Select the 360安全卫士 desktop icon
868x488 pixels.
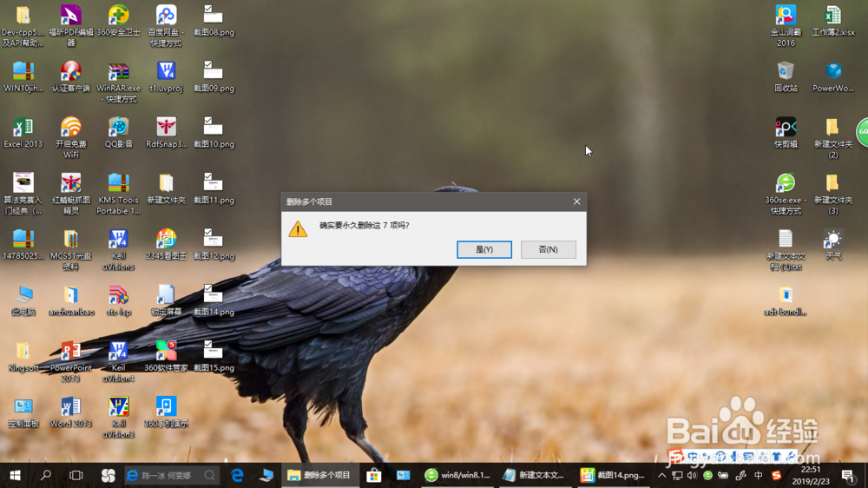point(118,21)
